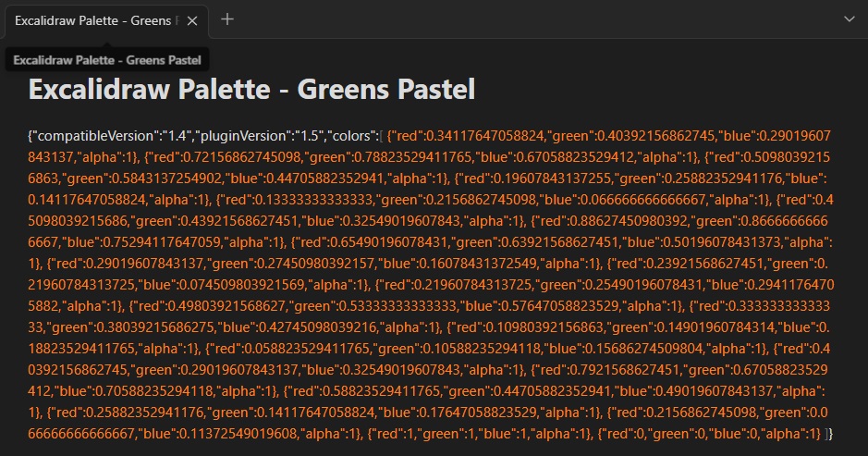Click the "red":0.49803921568627 value
This screenshot has height=456, width=868.
tap(212, 306)
